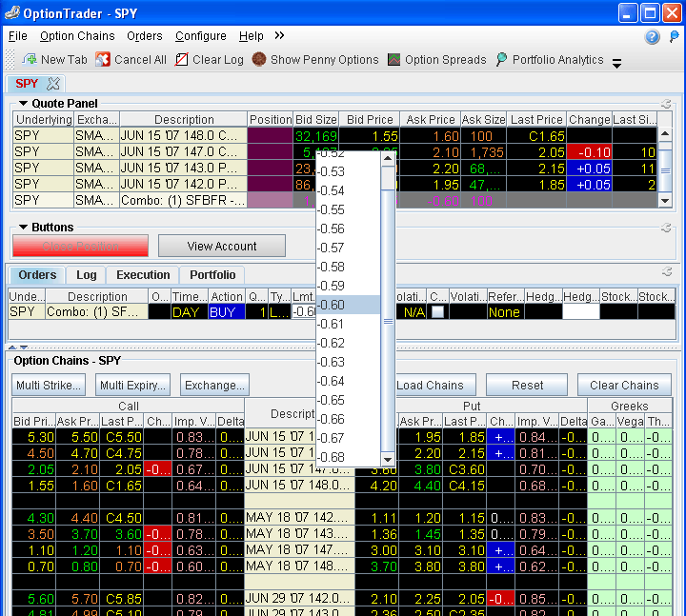Click the View Account button
This screenshot has width=686, height=616.
[221, 246]
